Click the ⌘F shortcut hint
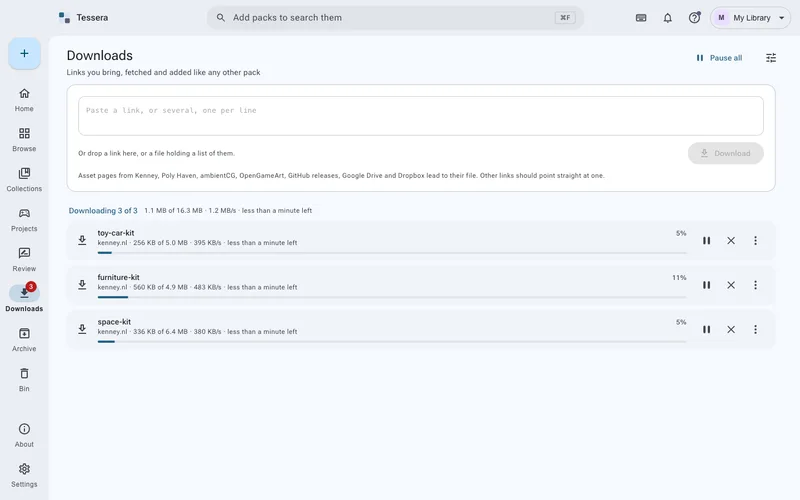This screenshot has width=800, height=500. pyautogui.click(x=565, y=17)
